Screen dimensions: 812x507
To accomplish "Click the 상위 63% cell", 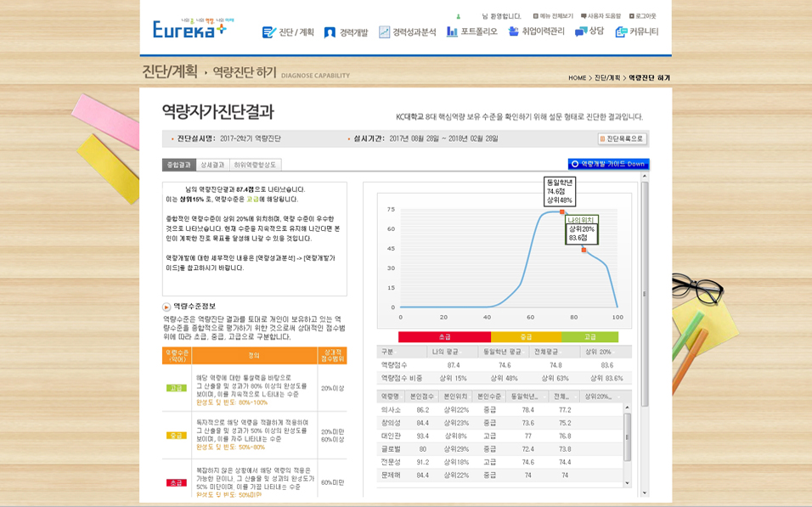I will 555,378.
